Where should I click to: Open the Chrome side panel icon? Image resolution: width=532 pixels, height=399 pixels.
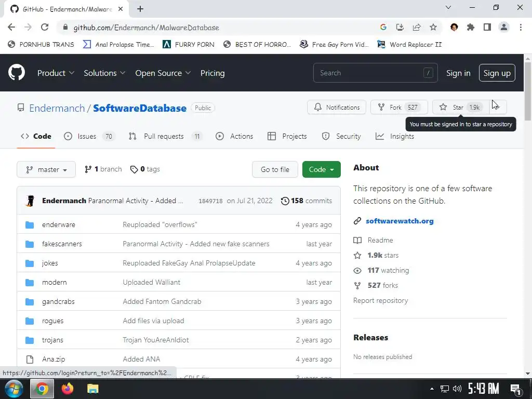487,27
